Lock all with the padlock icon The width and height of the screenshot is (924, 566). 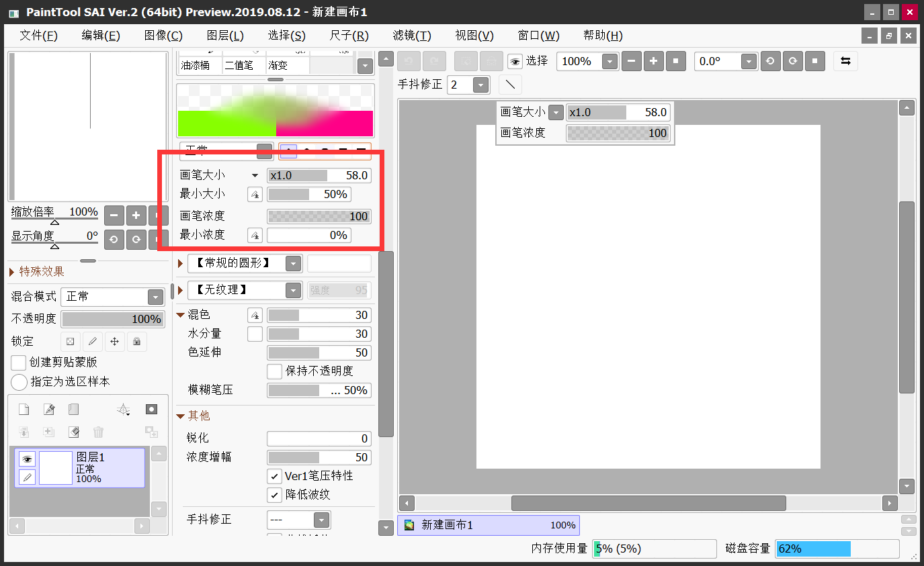click(136, 342)
